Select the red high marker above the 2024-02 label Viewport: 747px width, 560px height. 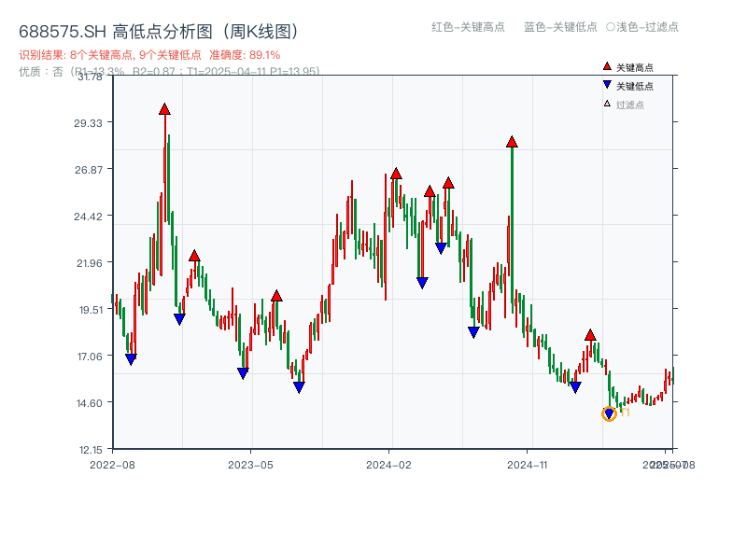pyautogui.click(x=396, y=175)
